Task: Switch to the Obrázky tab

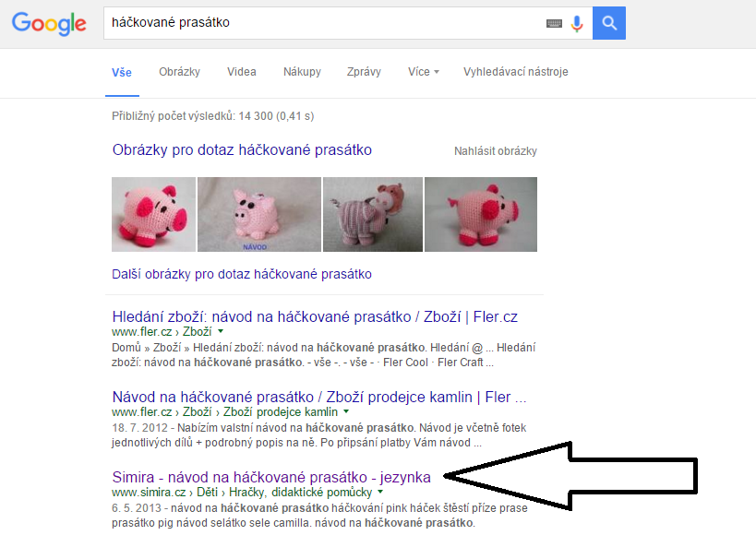Action: pos(179,72)
